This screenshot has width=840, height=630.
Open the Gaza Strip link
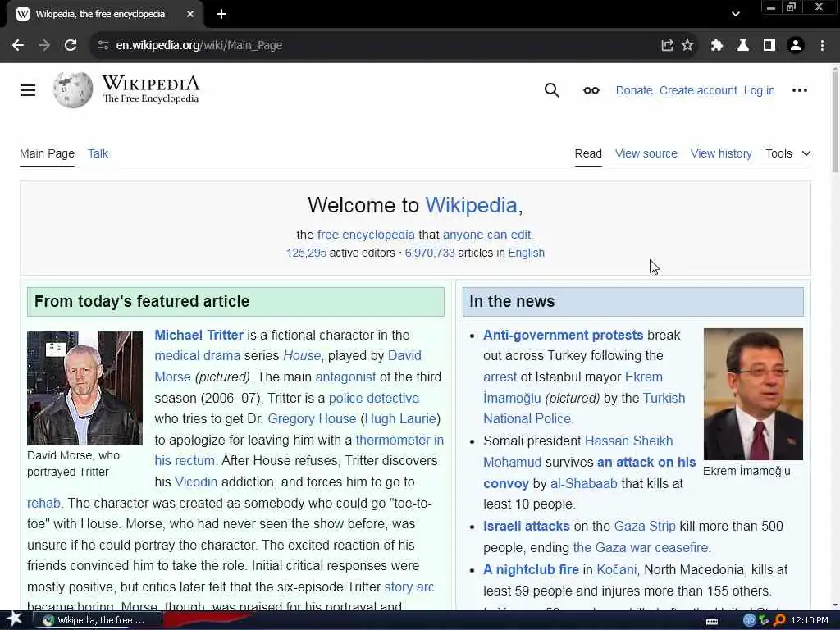[x=645, y=527]
